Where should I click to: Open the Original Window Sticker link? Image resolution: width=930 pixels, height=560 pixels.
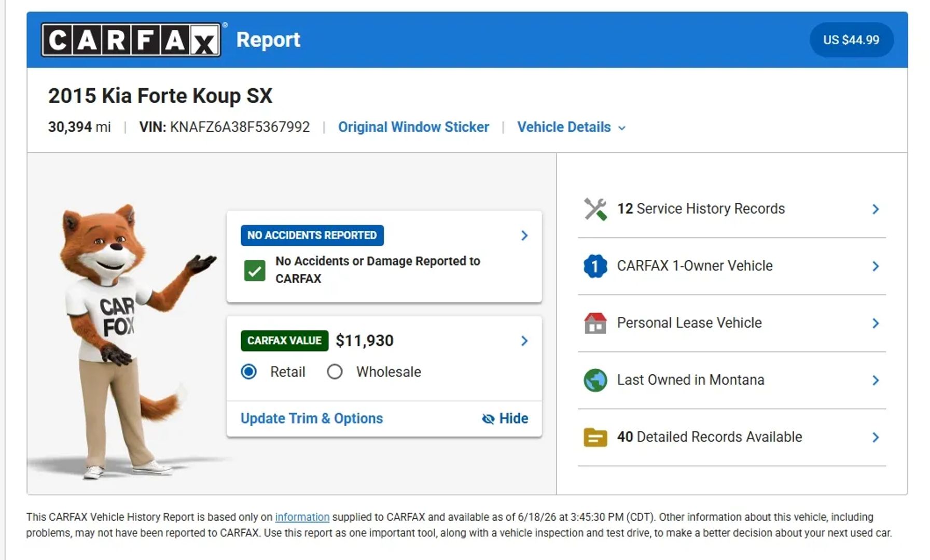tap(413, 127)
